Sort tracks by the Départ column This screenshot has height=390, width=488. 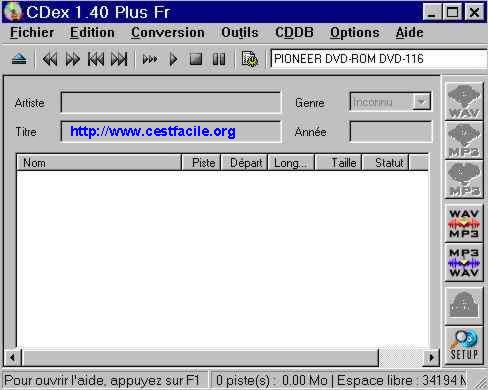click(x=244, y=163)
